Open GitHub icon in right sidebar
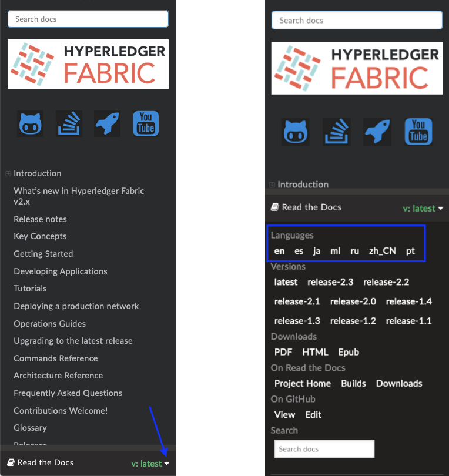The height and width of the screenshot is (476, 449). point(296,132)
